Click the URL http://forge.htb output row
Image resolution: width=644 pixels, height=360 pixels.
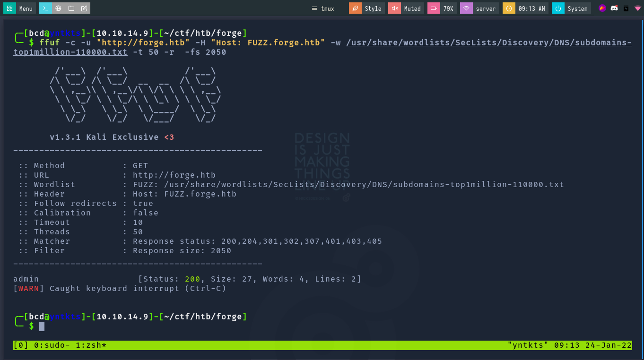[x=117, y=175]
